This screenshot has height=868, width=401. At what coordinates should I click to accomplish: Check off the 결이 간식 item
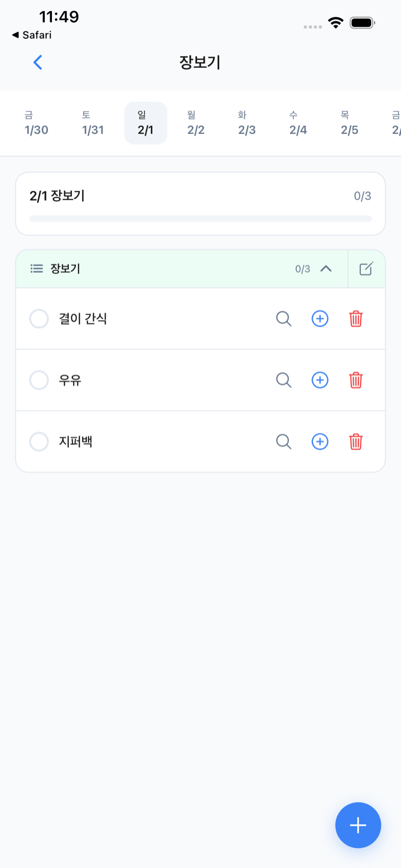[39, 318]
